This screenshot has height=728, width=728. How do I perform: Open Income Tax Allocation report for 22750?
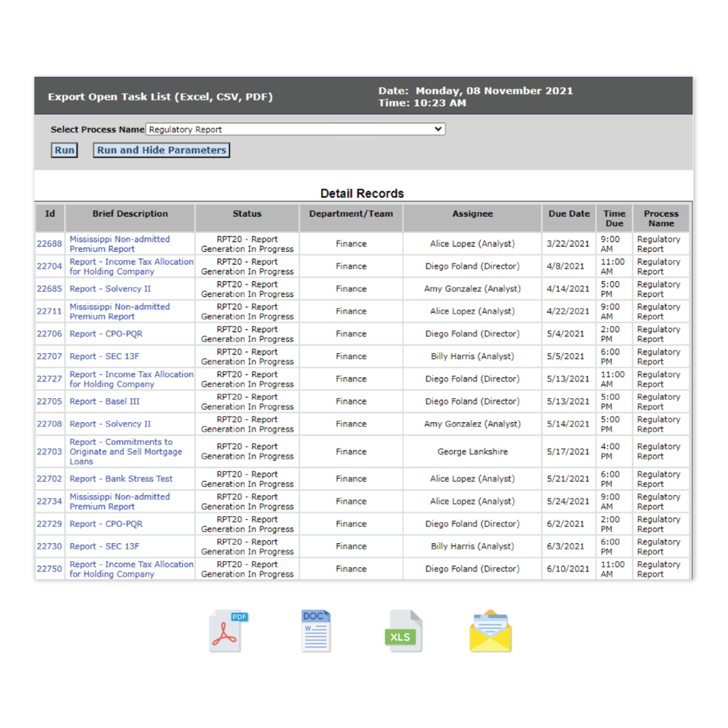[131, 569]
